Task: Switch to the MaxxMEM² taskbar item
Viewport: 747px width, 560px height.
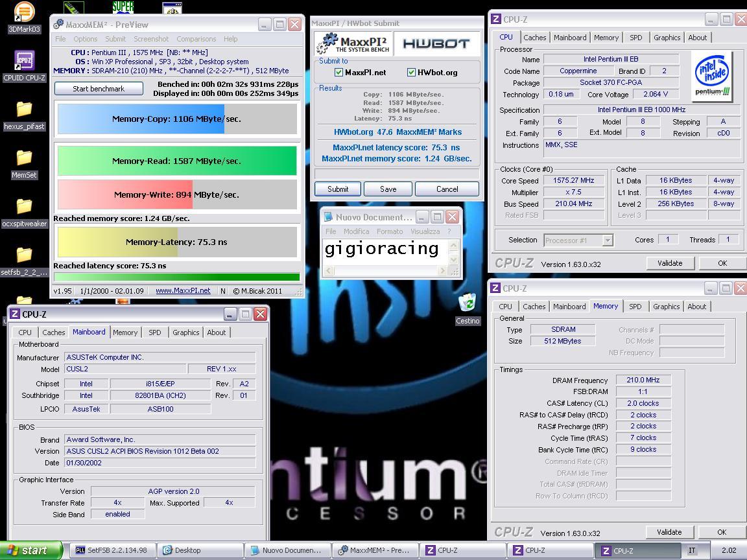Action: tap(375, 550)
